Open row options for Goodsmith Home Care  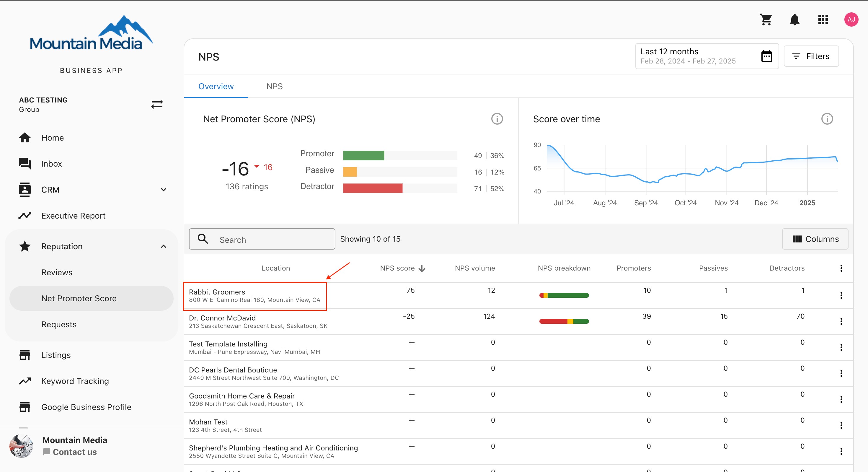coord(841,399)
